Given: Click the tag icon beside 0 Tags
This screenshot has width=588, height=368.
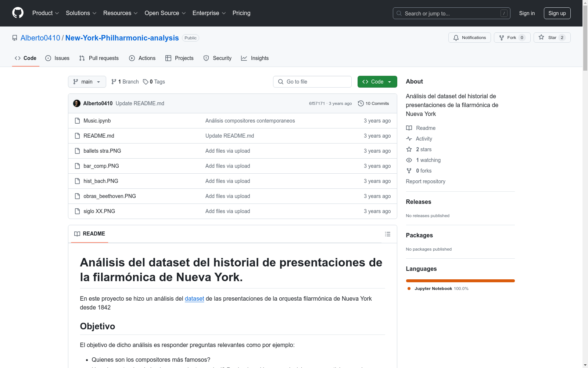Looking at the screenshot, I should point(146,82).
